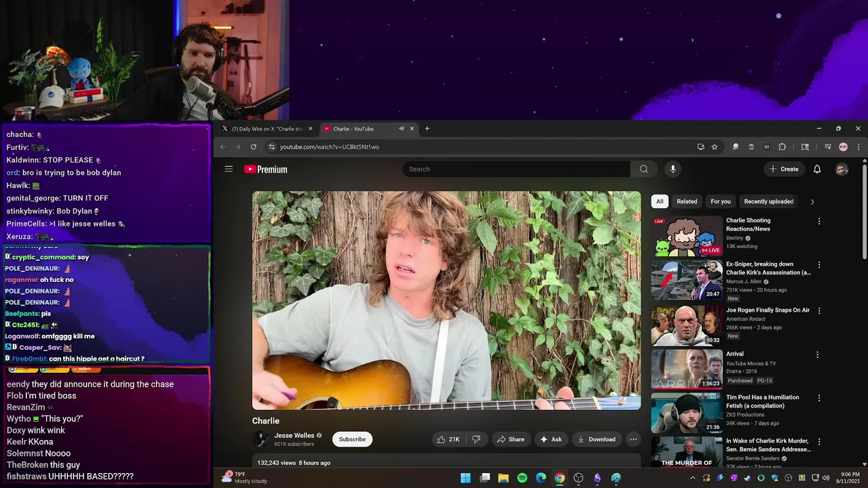The width and height of the screenshot is (868, 488).
Task: Download the video
Action: click(x=597, y=439)
